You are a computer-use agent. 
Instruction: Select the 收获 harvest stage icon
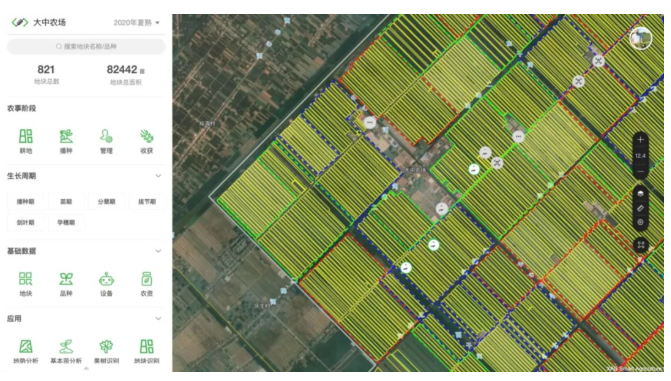(x=147, y=137)
